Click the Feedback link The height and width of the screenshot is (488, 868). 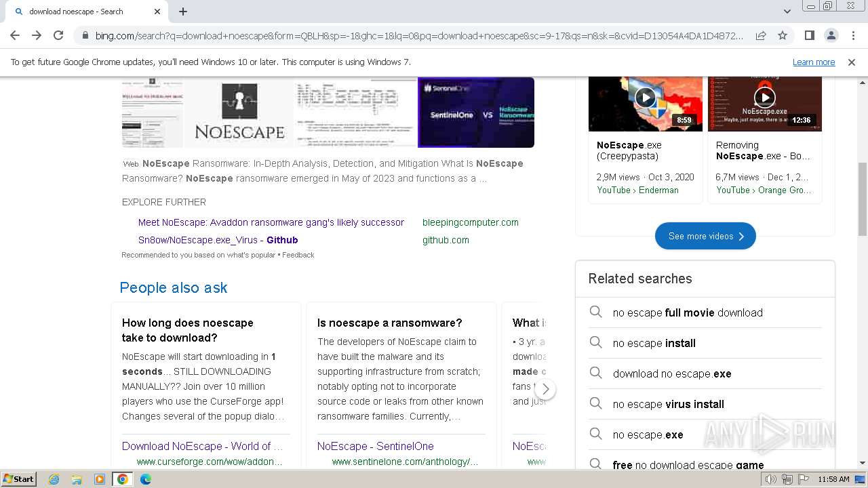(x=298, y=255)
